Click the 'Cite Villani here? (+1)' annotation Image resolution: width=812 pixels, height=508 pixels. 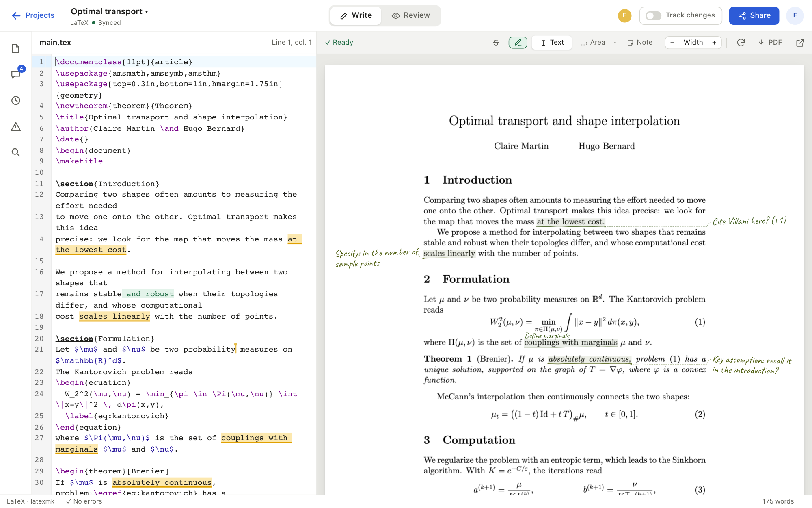point(750,221)
